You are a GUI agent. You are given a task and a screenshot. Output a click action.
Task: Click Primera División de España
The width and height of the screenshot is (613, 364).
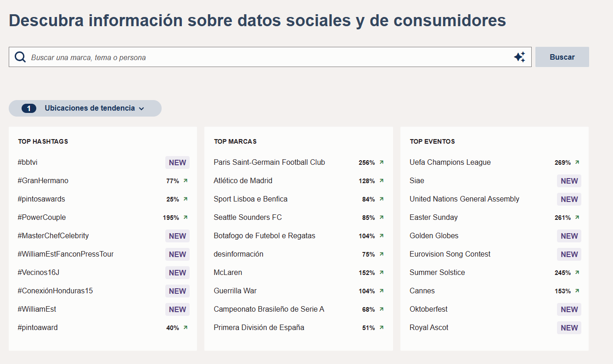coord(259,328)
